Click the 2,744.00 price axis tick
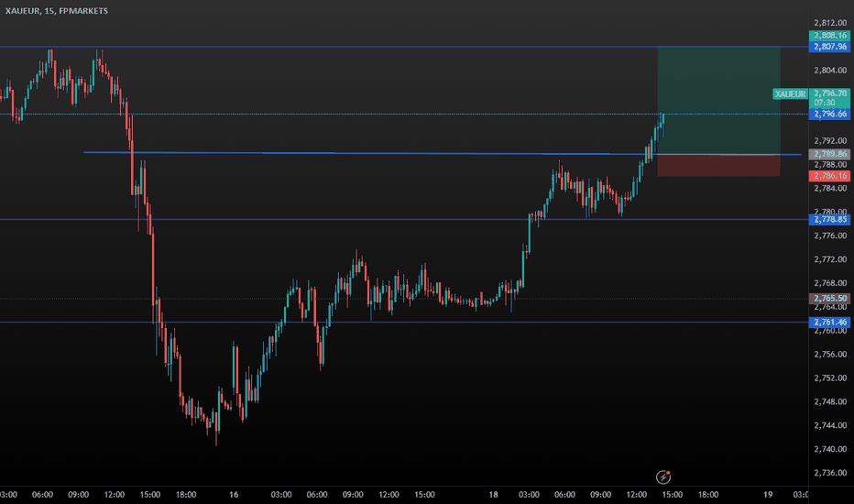Viewport: 854px width, 504px height. (830, 425)
